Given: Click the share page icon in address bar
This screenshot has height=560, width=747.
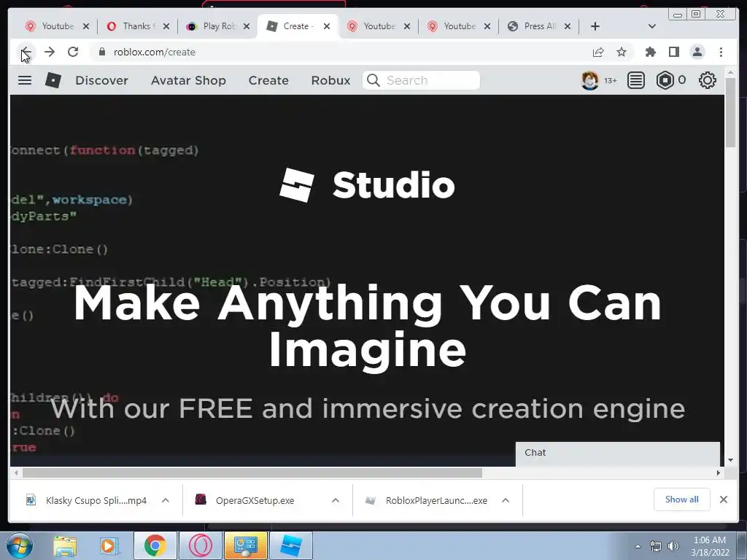Looking at the screenshot, I should (x=598, y=52).
